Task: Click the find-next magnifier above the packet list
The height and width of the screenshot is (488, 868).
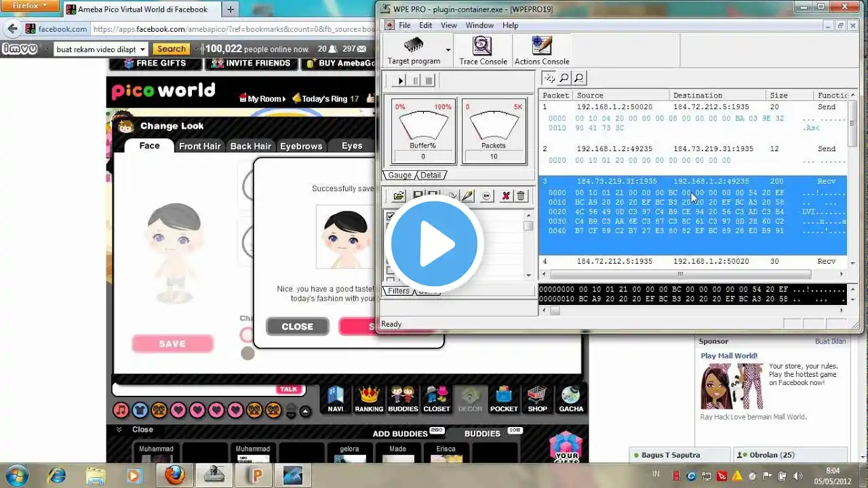Action: [x=579, y=79]
